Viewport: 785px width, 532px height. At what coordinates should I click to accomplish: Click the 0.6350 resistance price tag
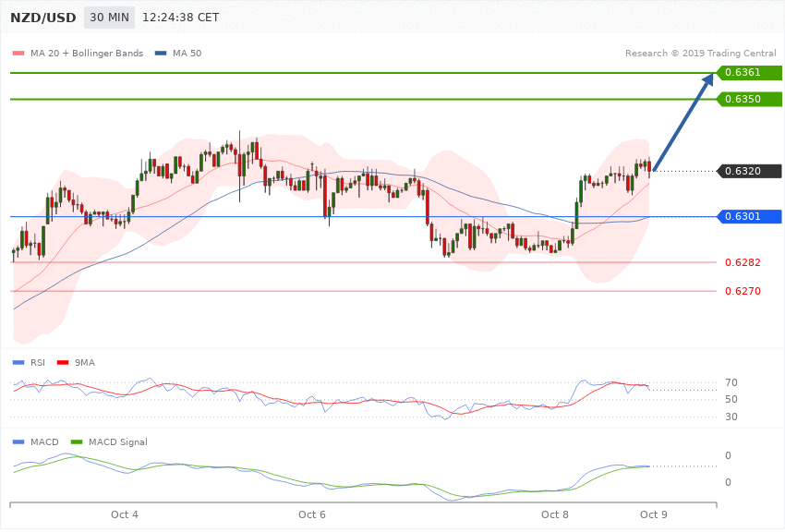pyautogui.click(x=750, y=99)
